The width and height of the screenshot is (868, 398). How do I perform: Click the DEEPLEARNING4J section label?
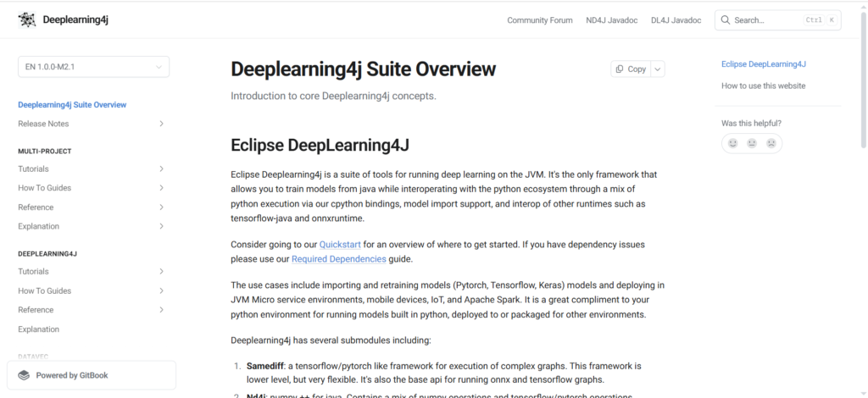(x=47, y=254)
